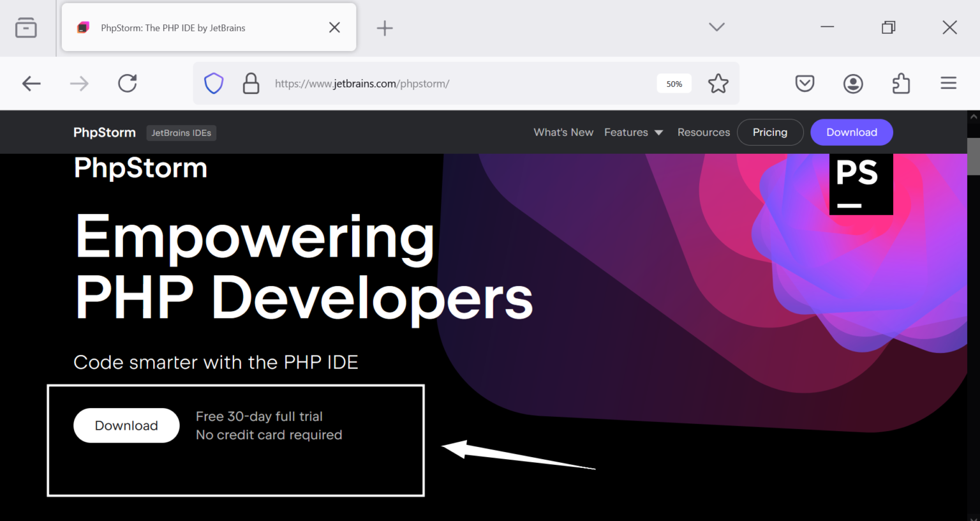Switch to the PhpStorm browser tab
Viewport: 980px width, 521px height.
(x=191, y=27)
